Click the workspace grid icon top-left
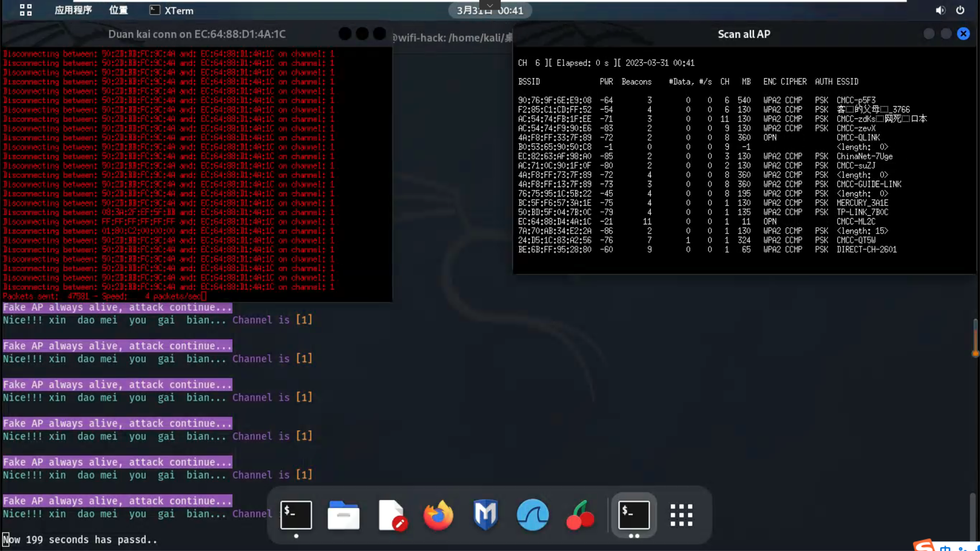Screen dimensions: 980x551 pos(25,10)
